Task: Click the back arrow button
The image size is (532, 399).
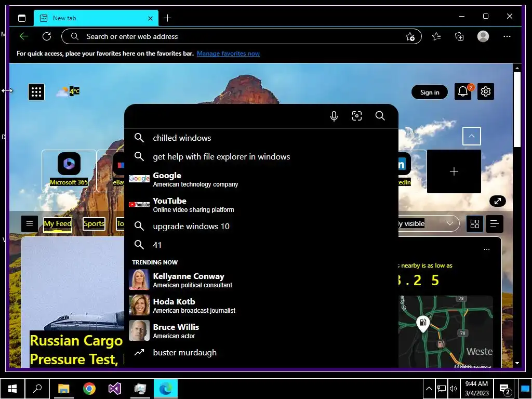Action: (x=24, y=36)
